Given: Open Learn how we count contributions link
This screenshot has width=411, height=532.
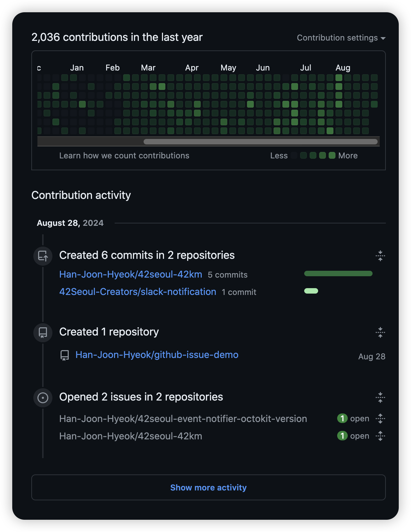Looking at the screenshot, I should click(124, 156).
